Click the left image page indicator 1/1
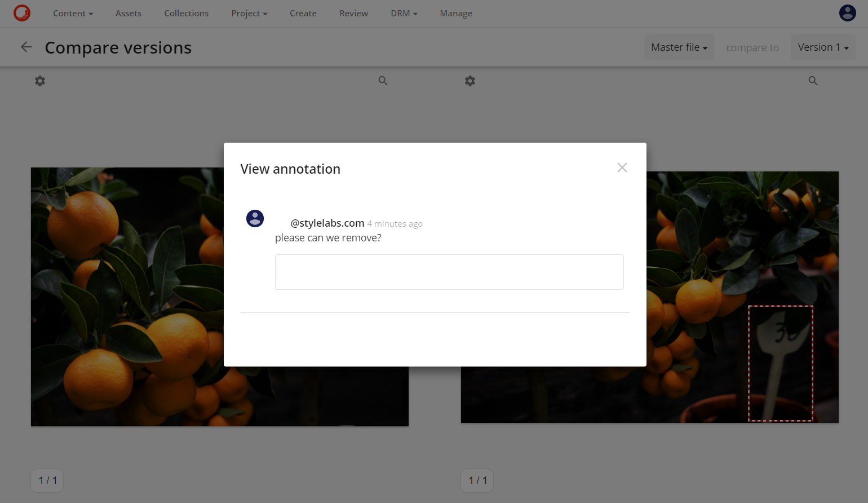Image resolution: width=868 pixels, height=503 pixels. point(47,480)
